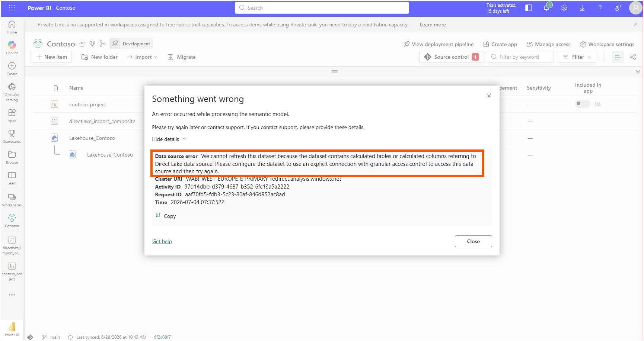The height and width of the screenshot is (341, 644).
Task: Switch to list view
Action: tap(618, 57)
